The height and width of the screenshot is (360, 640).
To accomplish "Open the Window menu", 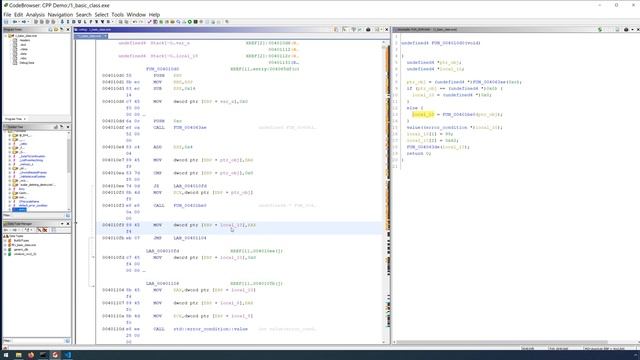I will (x=136, y=15).
